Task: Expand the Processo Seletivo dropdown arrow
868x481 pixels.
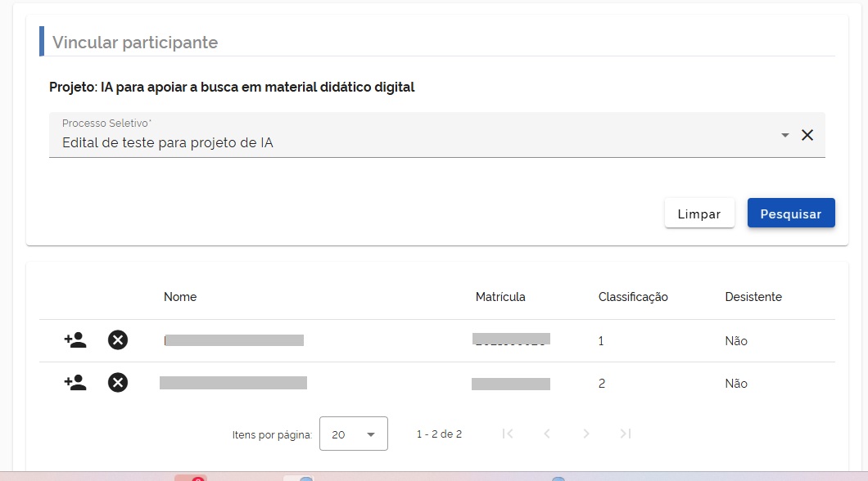Action: click(784, 135)
